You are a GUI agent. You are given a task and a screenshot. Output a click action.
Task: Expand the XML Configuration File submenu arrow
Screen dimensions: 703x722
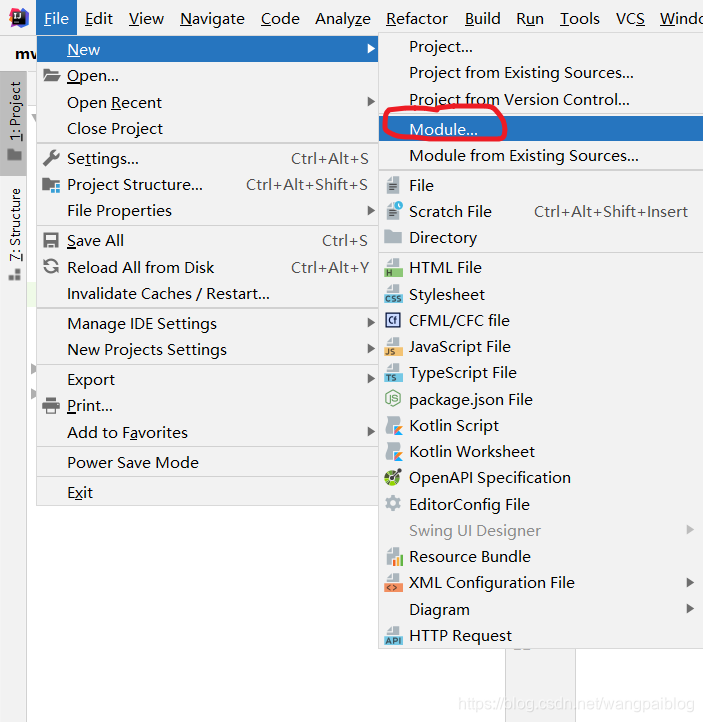click(x=690, y=582)
